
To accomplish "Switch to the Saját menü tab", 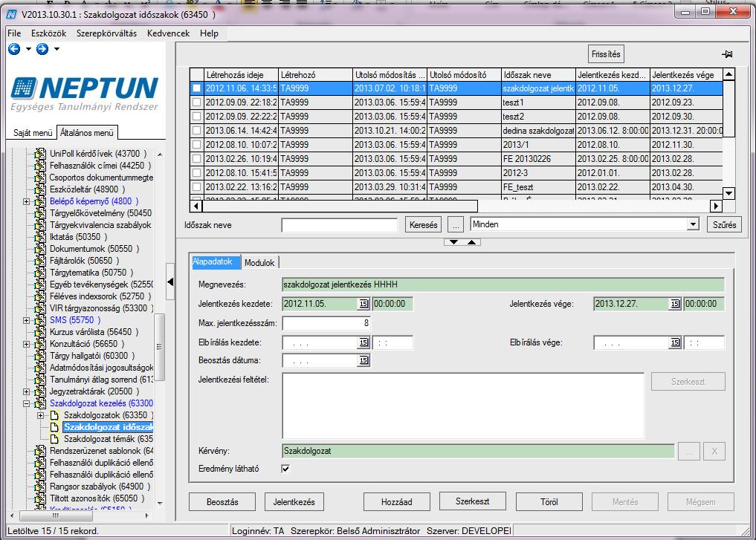I will click(x=32, y=132).
